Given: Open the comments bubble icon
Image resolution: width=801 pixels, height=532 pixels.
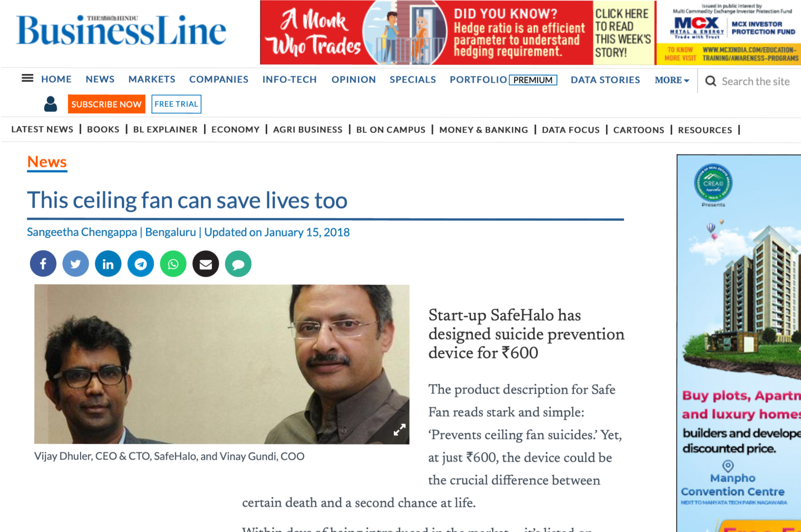Looking at the screenshot, I should (x=238, y=264).
